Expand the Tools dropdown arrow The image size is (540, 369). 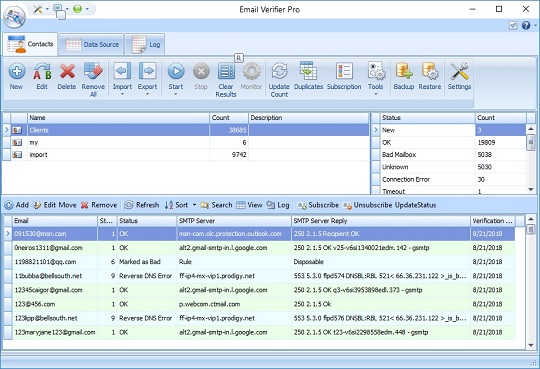click(376, 94)
